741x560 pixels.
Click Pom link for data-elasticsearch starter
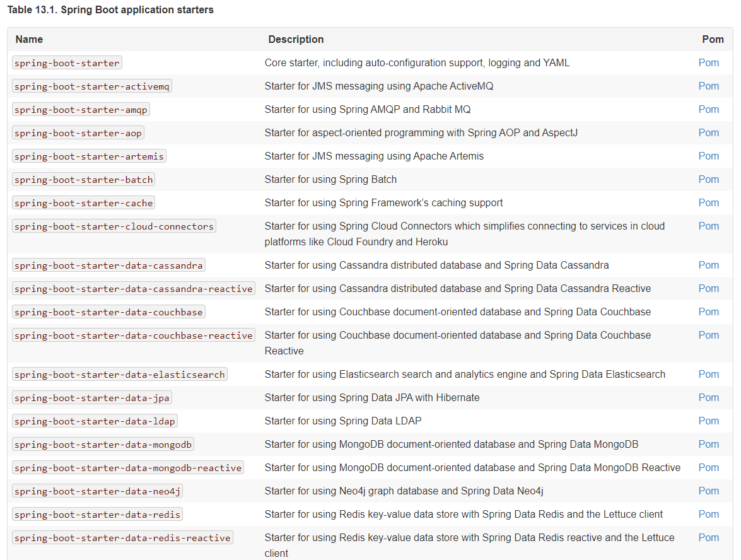[708, 374]
